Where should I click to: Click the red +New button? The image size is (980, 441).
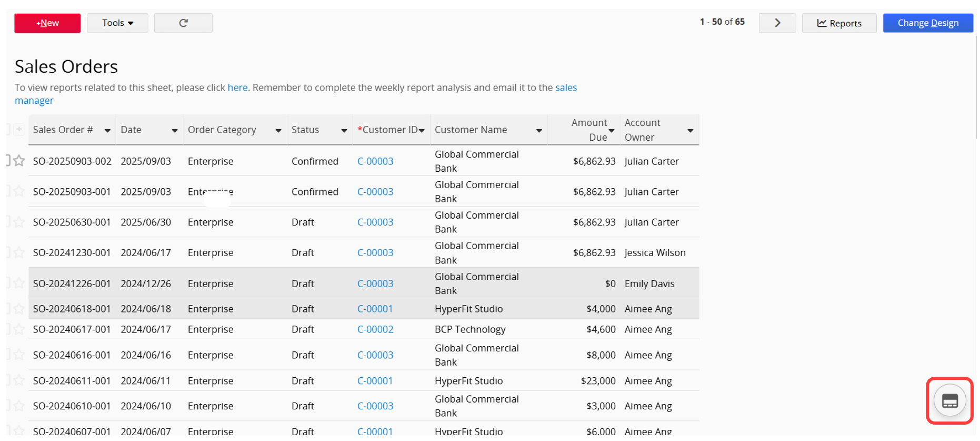click(47, 23)
